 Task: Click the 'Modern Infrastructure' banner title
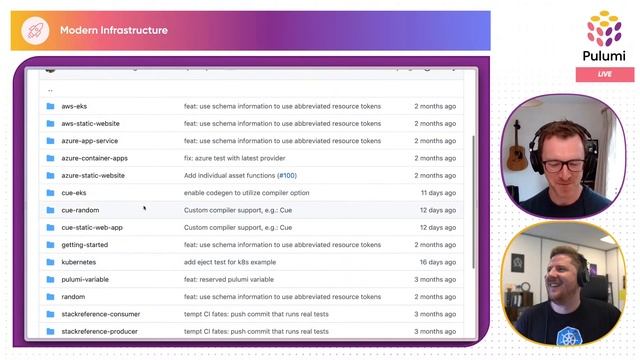(114, 30)
